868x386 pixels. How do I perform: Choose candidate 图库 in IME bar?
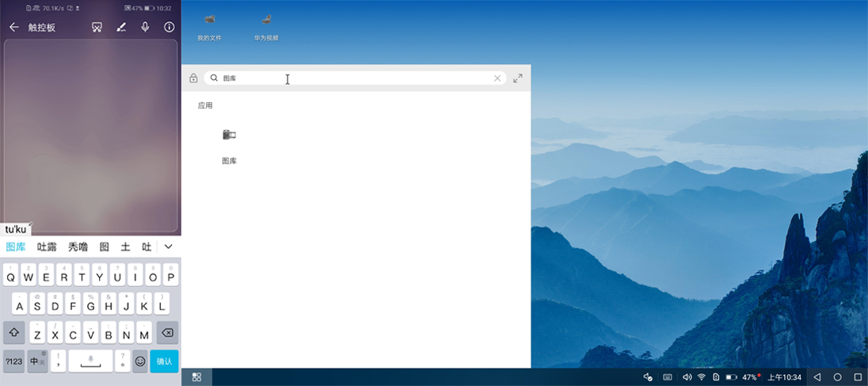pos(16,247)
